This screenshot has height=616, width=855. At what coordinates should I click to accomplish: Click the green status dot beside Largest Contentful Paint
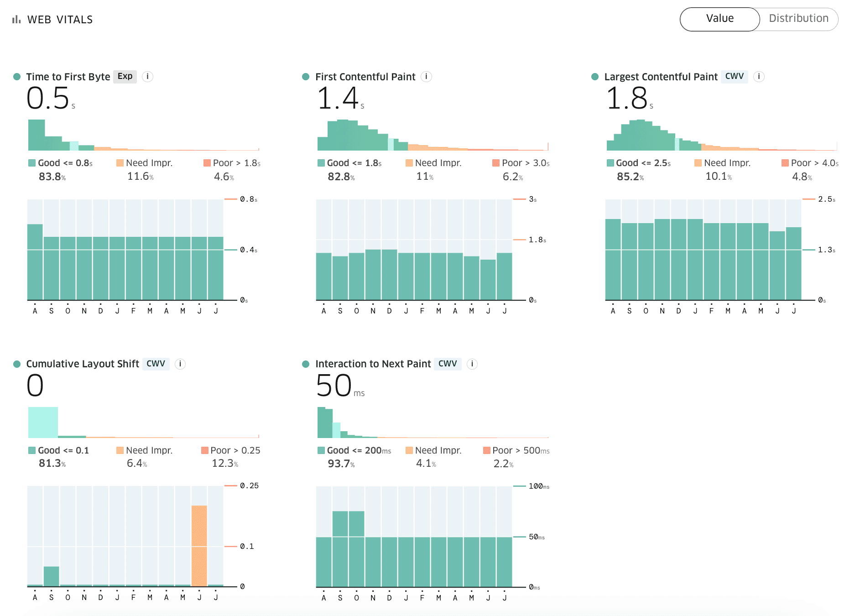tap(595, 77)
